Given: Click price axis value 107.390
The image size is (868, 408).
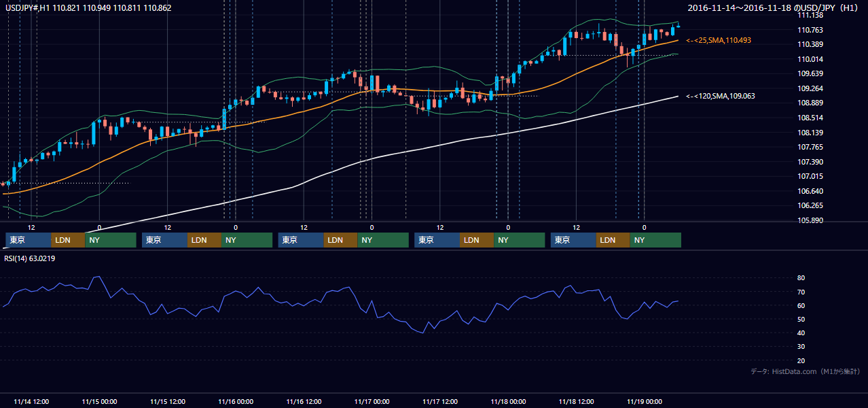Looking at the screenshot, I should tap(811, 162).
